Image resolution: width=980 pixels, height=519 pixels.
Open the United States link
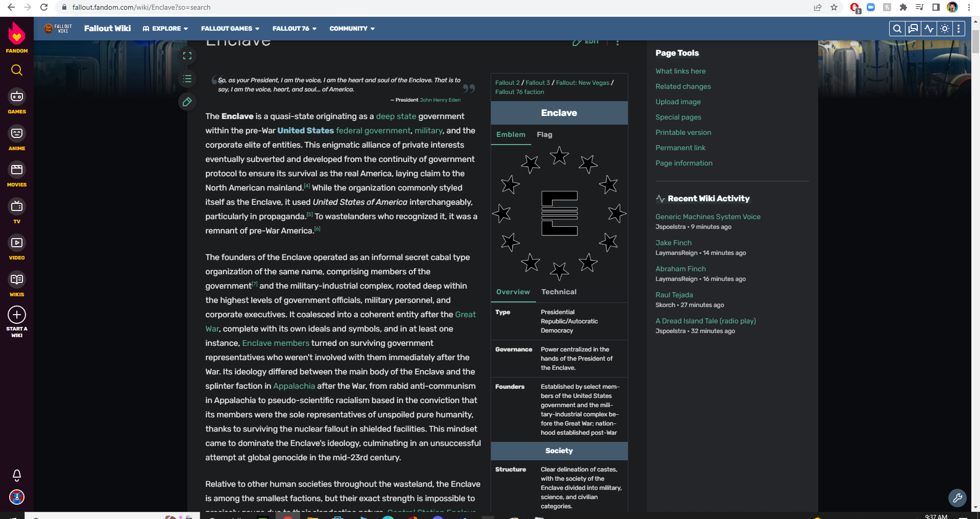(305, 131)
